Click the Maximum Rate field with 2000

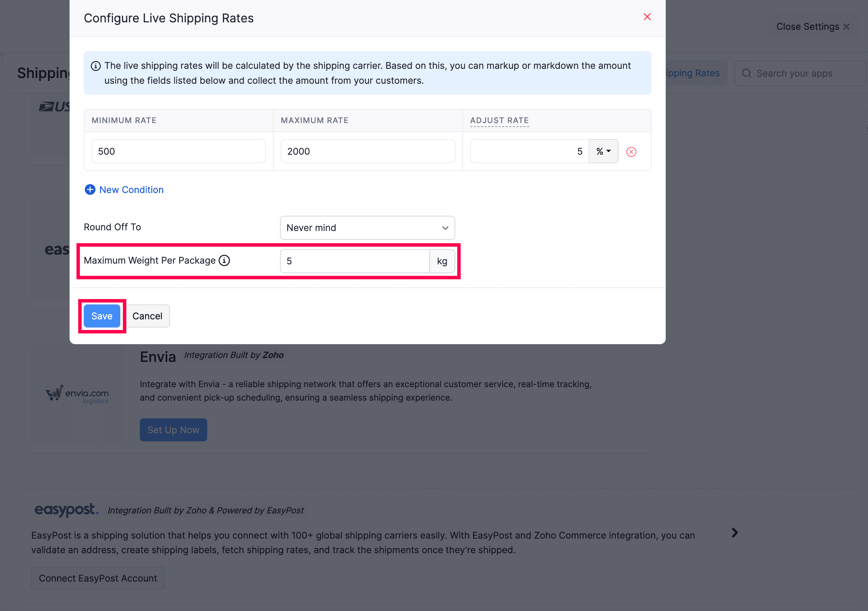point(368,151)
